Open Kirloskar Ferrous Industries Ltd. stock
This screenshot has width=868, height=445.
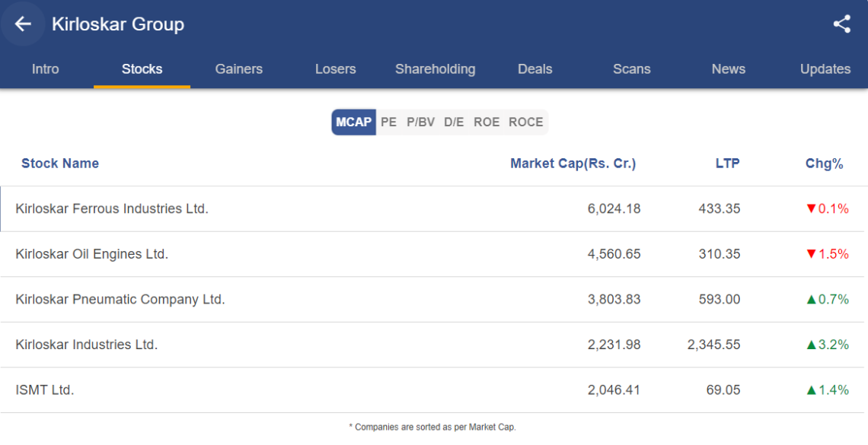tap(112, 208)
